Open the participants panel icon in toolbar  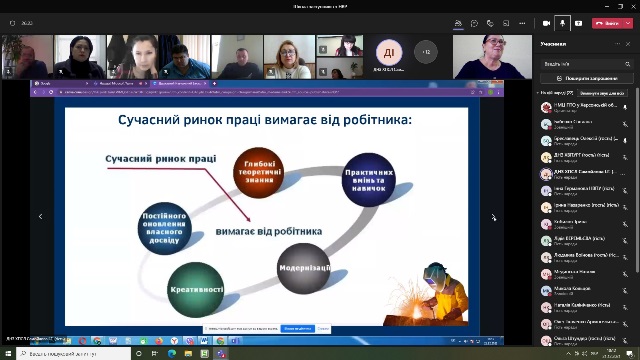pyautogui.click(x=458, y=23)
